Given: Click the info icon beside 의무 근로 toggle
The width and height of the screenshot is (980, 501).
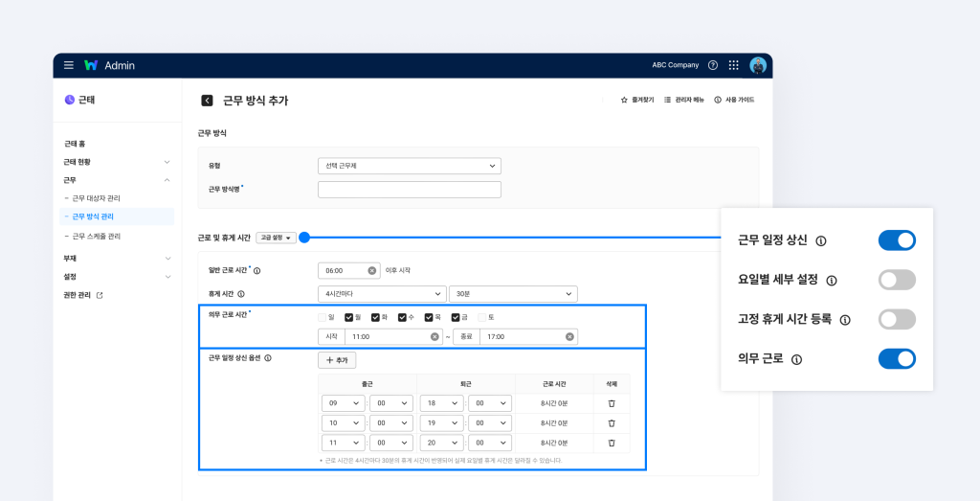Looking at the screenshot, I should point(796,359).
